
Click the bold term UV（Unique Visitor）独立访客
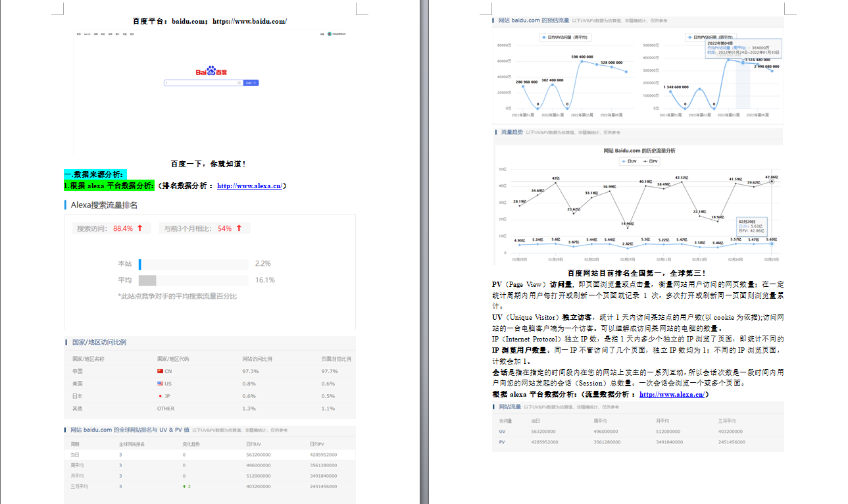pos(542,317)
